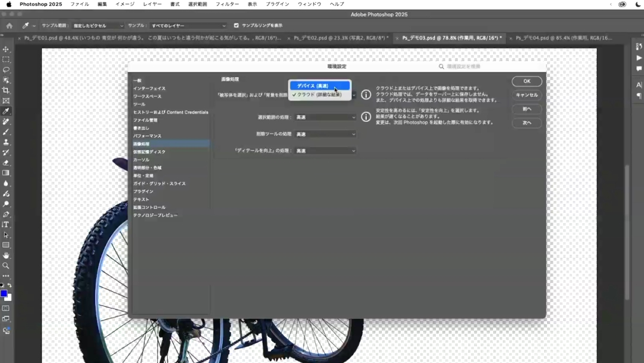
Task: Click the info icon beside 選択範囲の処理
Action: [x=366, y=117]
